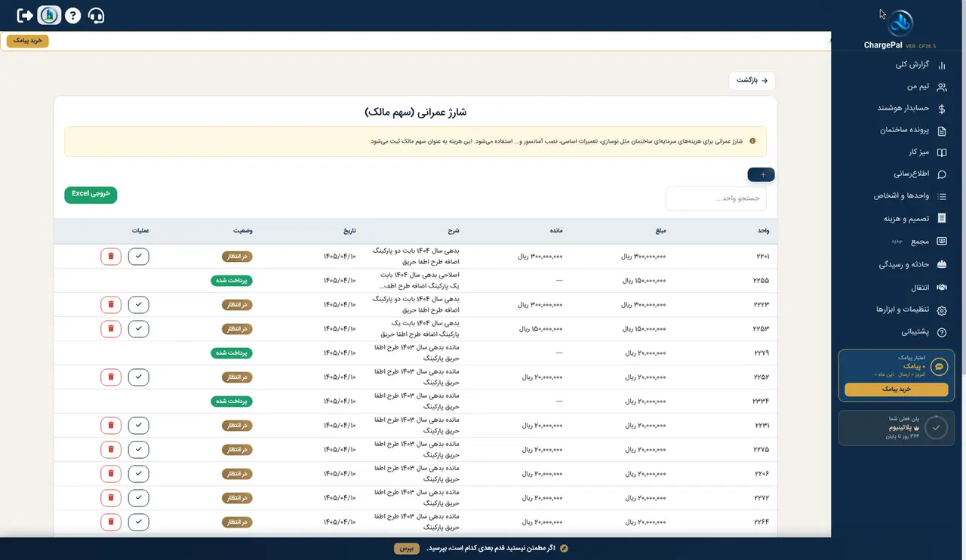Click خرید پیامک in the top bar

28,41
